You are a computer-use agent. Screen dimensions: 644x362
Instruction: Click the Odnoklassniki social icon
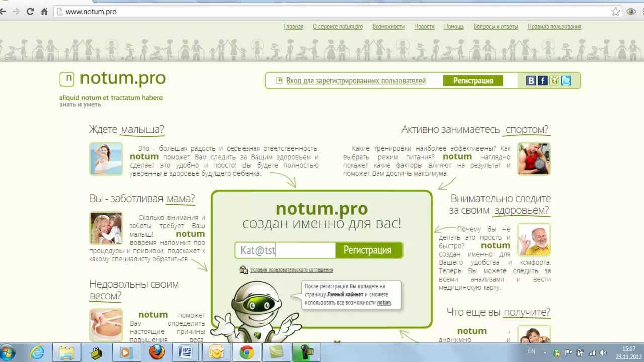554,81
